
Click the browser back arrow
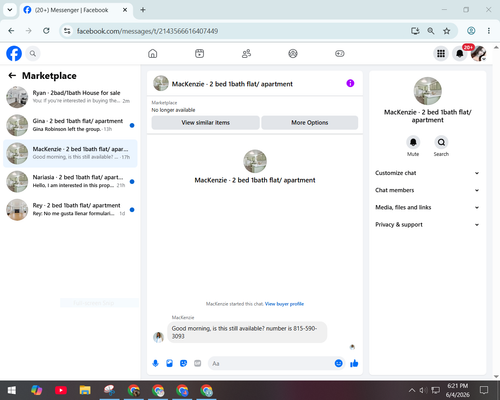pyautogui.click(x=11, y=31)
